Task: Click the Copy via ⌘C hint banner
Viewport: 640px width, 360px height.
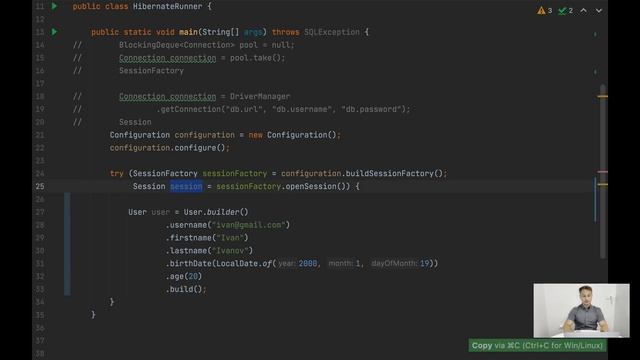Action: (x=537, y=346)
